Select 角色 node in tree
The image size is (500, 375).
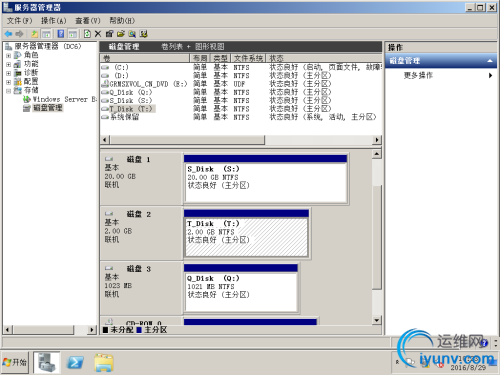pos(31,55)
